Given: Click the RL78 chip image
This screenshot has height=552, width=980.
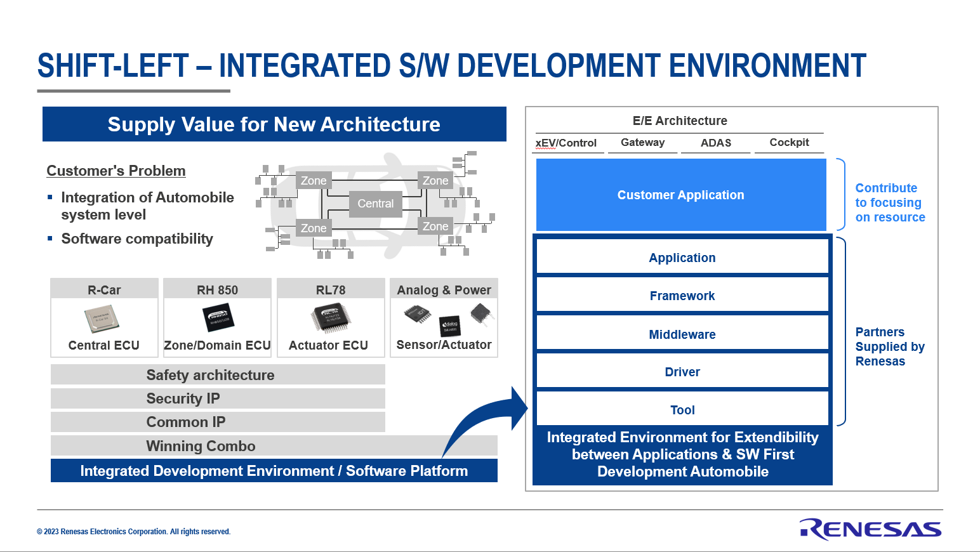Looking at the screenshot, I should click(x=331, y=318).
